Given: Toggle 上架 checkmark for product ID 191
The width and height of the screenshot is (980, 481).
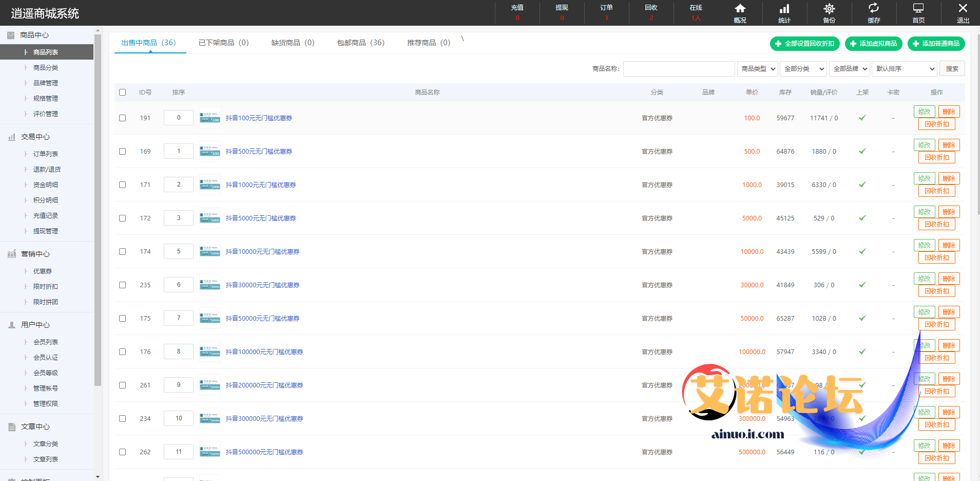Looking at the screenshot, I should [862, 118].
